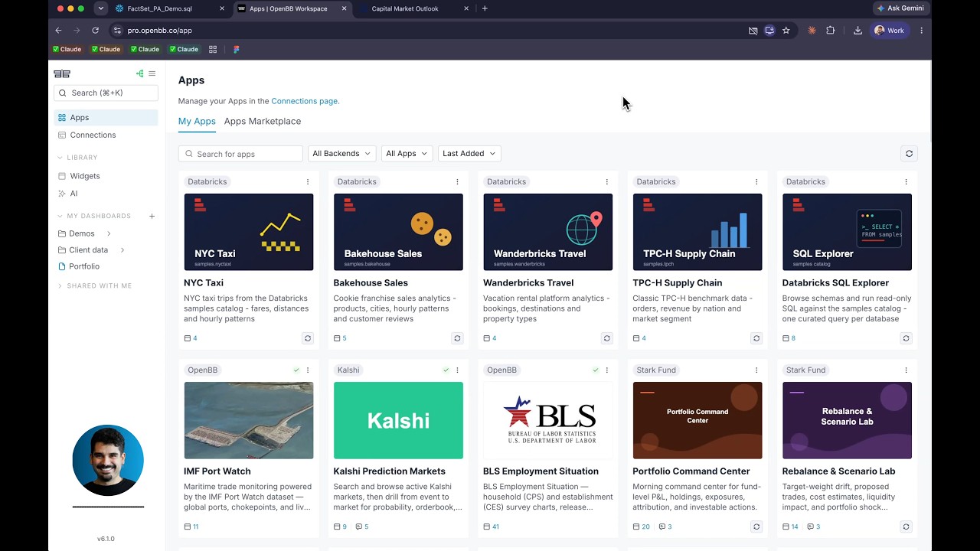Click green checkmark on BLS Employment card
This screenshot has height=551, width=980.
[x=596, y=370]
